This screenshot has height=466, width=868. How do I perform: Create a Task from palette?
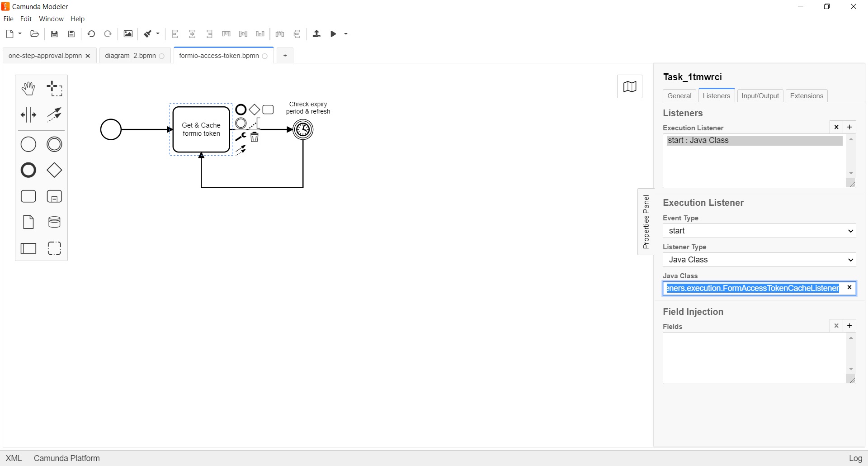coord(28,196)
